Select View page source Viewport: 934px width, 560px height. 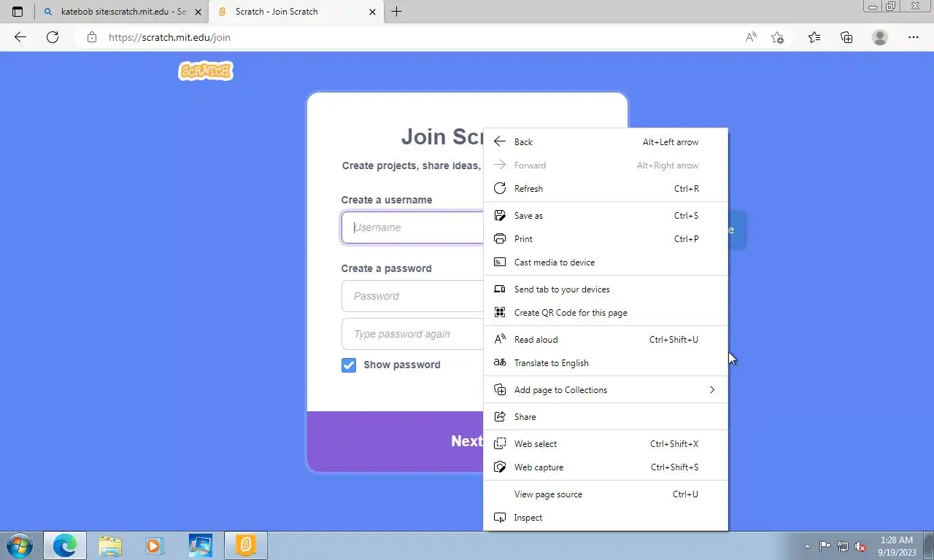[x=606, y=494]
